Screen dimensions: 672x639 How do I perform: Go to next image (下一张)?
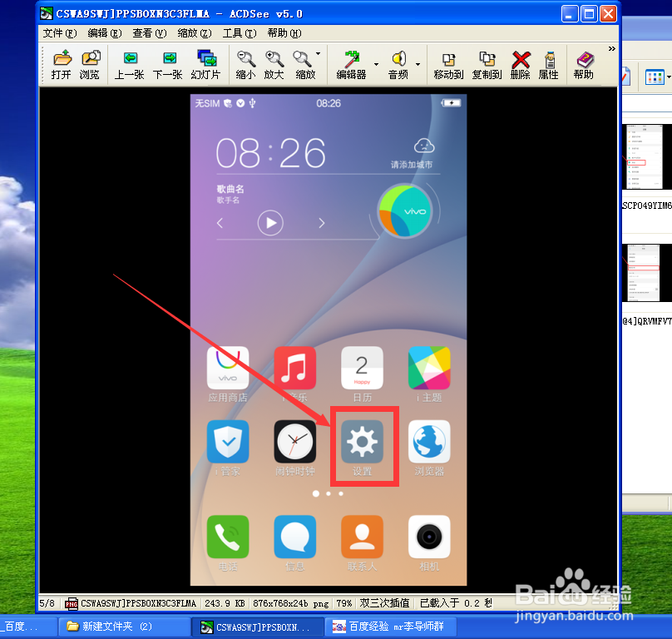click(168, 65)
